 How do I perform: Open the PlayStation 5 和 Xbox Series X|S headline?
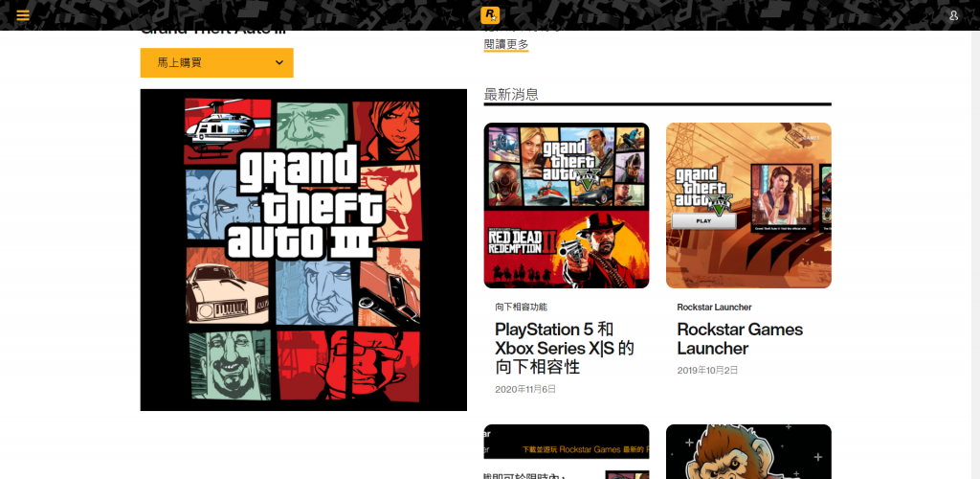565,348
